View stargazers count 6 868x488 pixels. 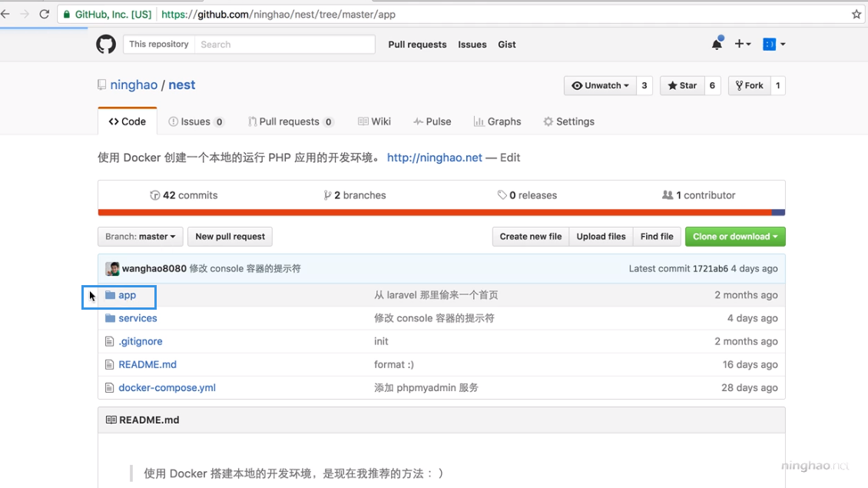click(712, 85)
